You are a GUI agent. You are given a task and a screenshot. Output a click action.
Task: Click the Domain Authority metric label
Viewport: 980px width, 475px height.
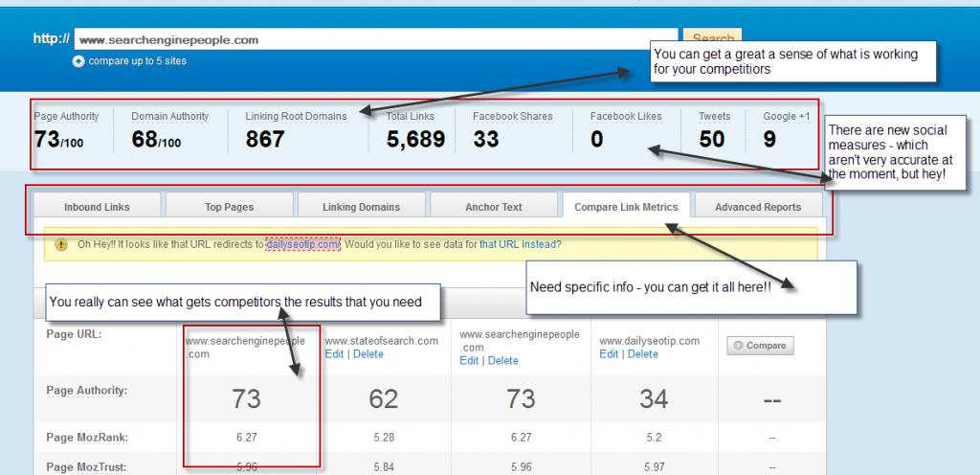click(x=170, y=116)
